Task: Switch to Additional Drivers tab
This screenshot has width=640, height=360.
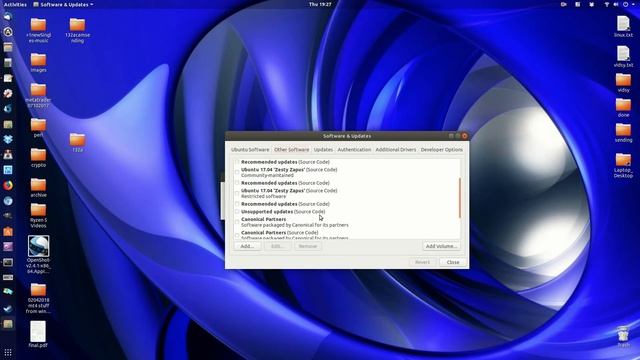Action: [x=396, y=150]
